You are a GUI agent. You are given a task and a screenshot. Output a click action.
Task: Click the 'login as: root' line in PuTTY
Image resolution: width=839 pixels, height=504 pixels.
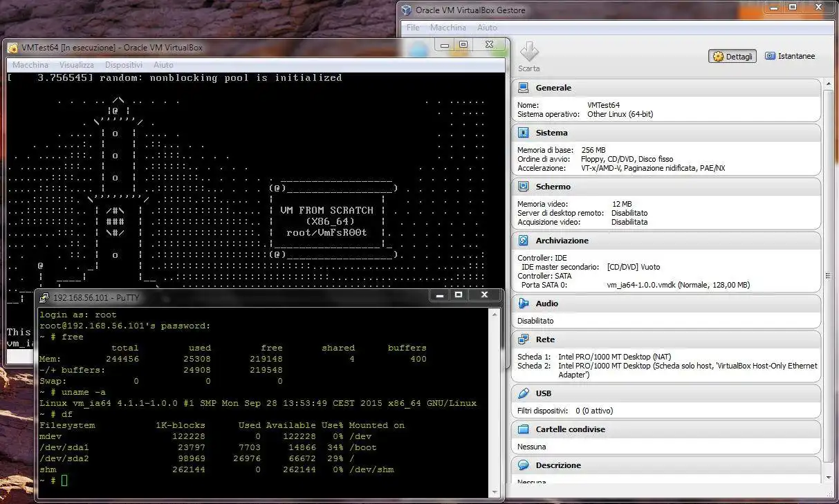[78, 315]
